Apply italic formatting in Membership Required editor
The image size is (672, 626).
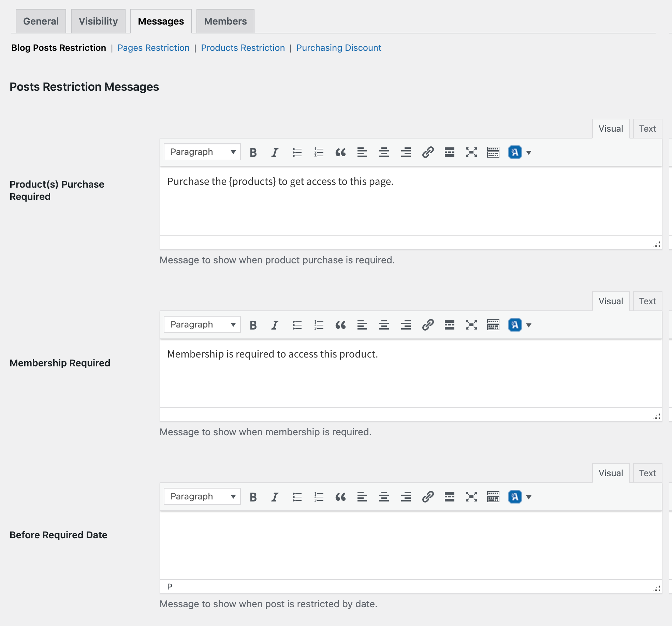pyautogui.click(x=274, y=324)
